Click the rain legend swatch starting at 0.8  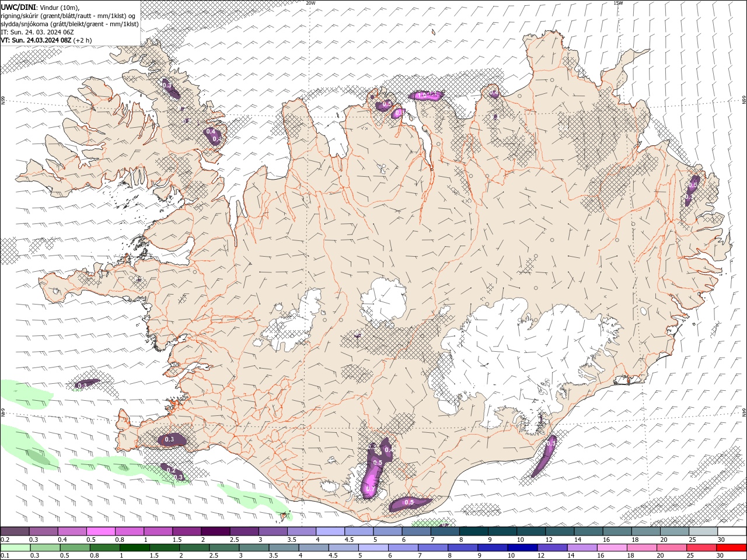click(x=104, y=548)
